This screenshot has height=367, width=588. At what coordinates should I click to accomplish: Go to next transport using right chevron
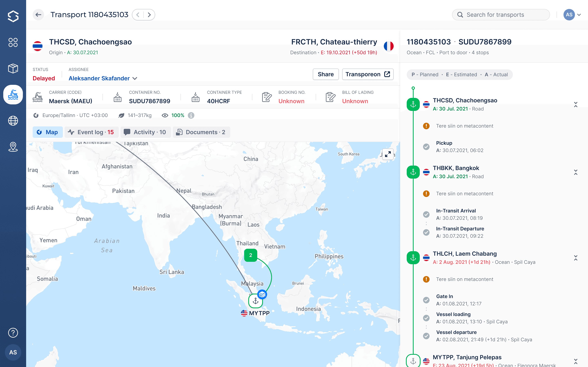point(149,14)
